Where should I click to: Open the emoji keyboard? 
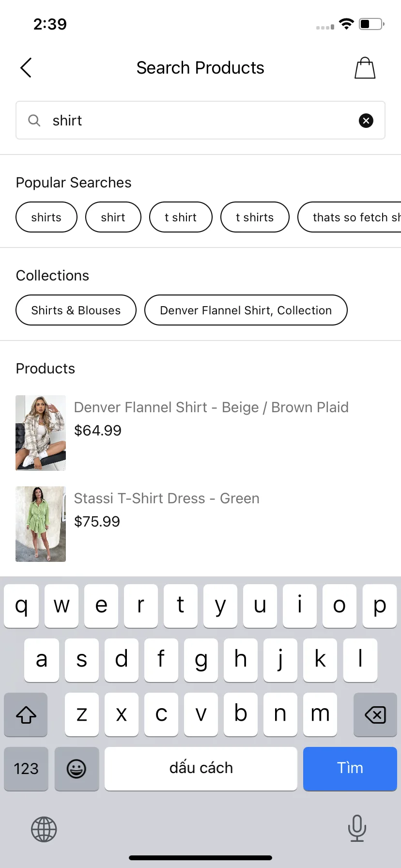(x=77, y=769)
